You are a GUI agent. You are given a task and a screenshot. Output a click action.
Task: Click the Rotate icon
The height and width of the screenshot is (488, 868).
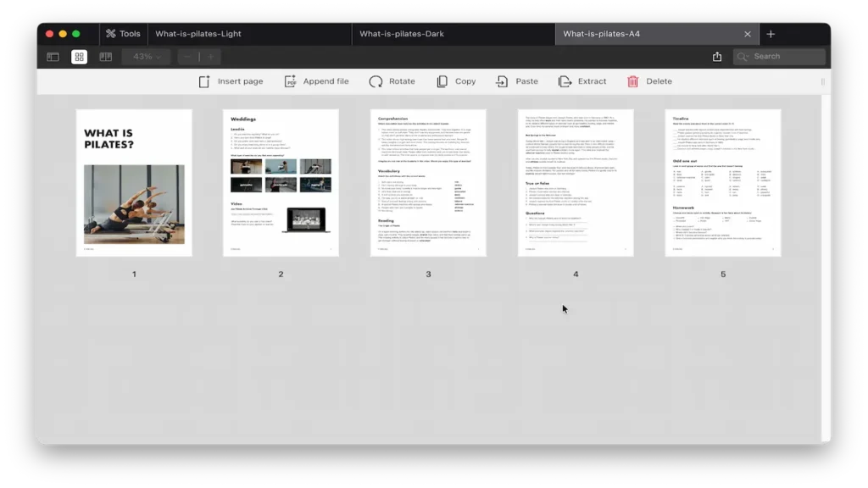tap(376, 81)
